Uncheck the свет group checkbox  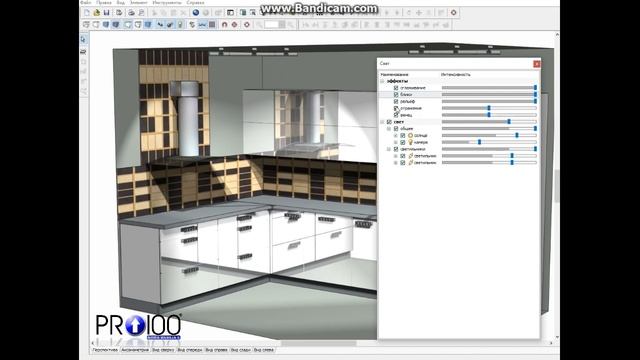(389, 122)
